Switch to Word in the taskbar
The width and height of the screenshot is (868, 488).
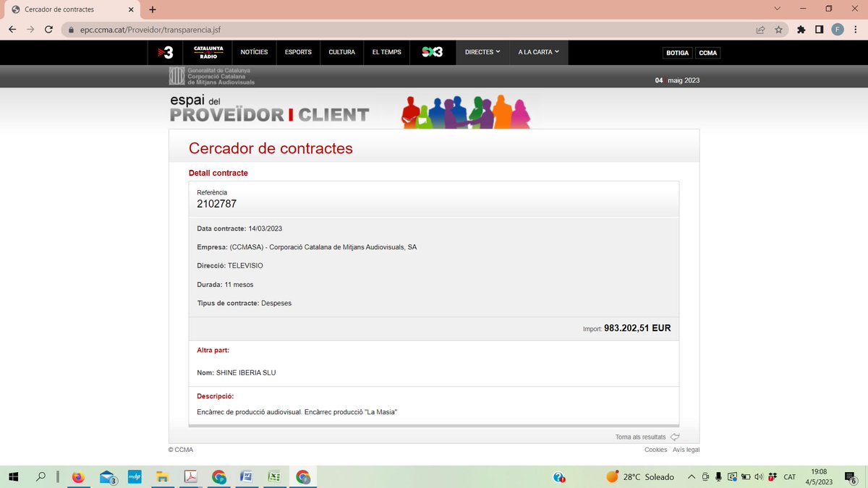tap(246, 476)
